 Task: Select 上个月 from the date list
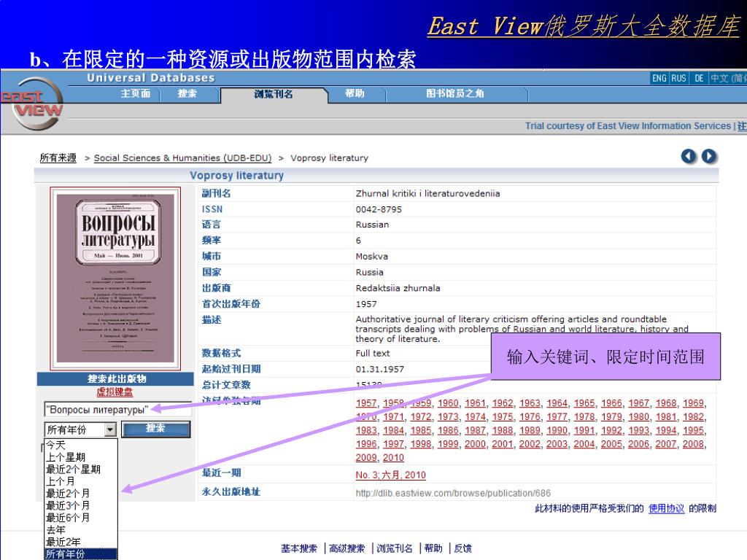point(61,481)
